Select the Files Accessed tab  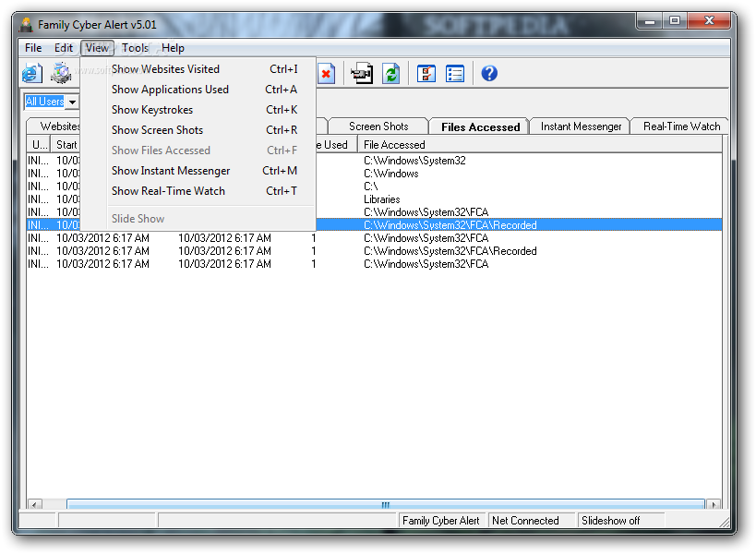pyautogui.click(x=480, y=126)
